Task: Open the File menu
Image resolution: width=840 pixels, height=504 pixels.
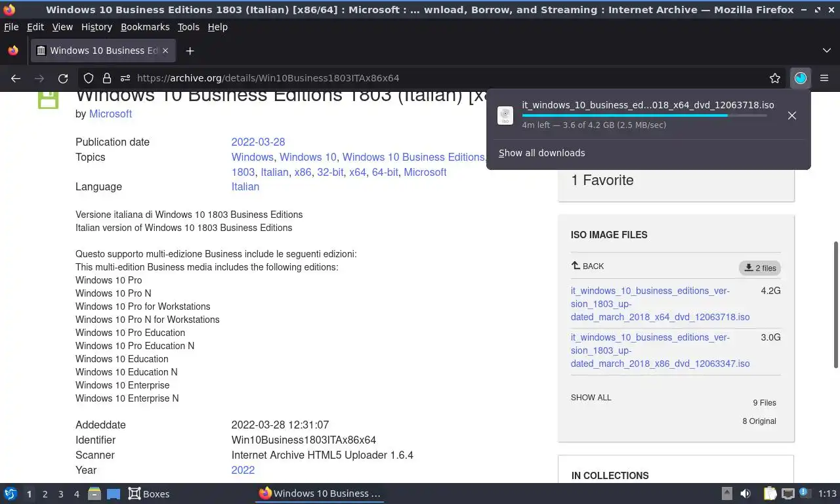Action: (11, 27)
